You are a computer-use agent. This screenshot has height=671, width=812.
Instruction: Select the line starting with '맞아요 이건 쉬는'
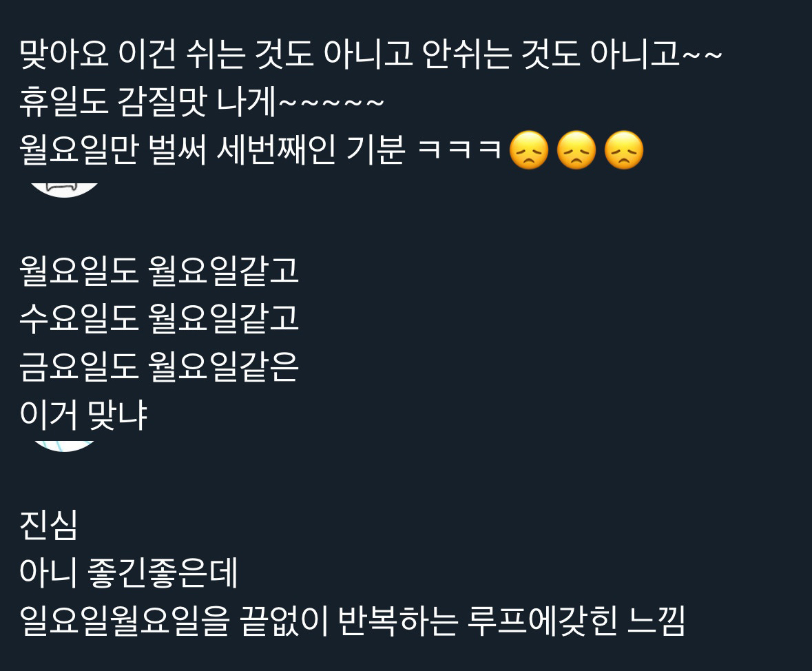(371, 53)
